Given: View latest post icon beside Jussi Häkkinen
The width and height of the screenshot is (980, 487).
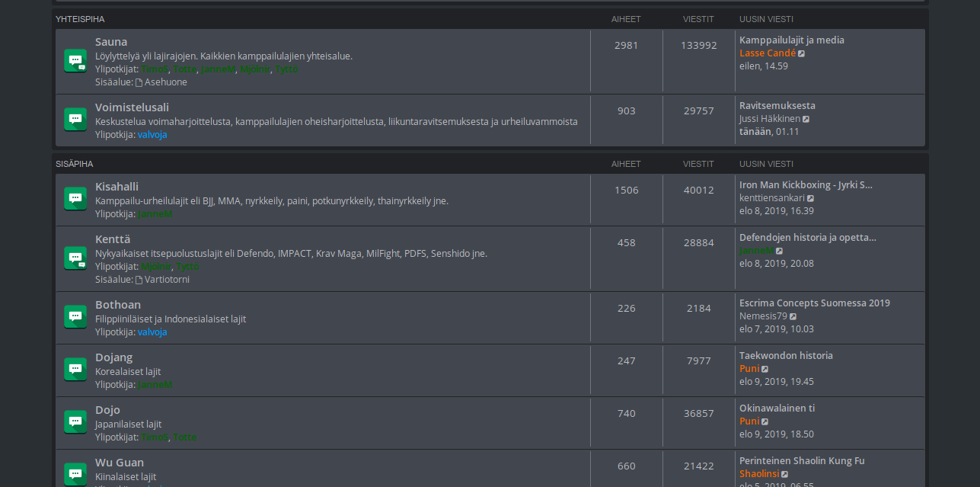Looking at the screenshot, I should tap(806, 119).
